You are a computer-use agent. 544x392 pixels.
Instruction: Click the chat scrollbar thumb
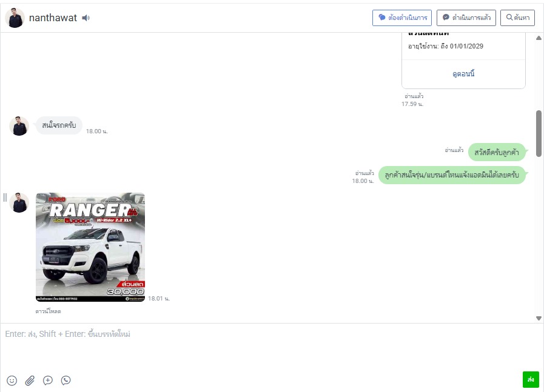pos(539,133)
